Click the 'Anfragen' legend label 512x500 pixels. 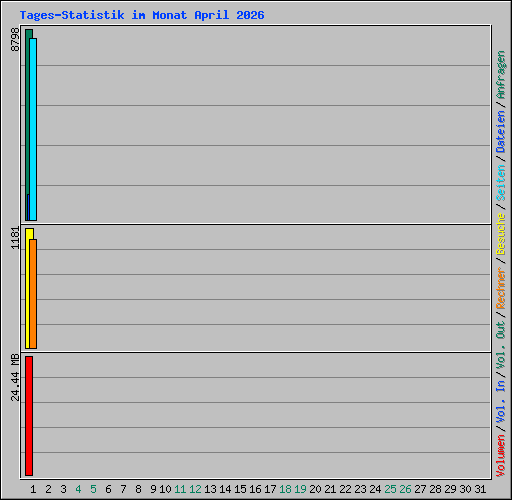[x=501, y=75]
